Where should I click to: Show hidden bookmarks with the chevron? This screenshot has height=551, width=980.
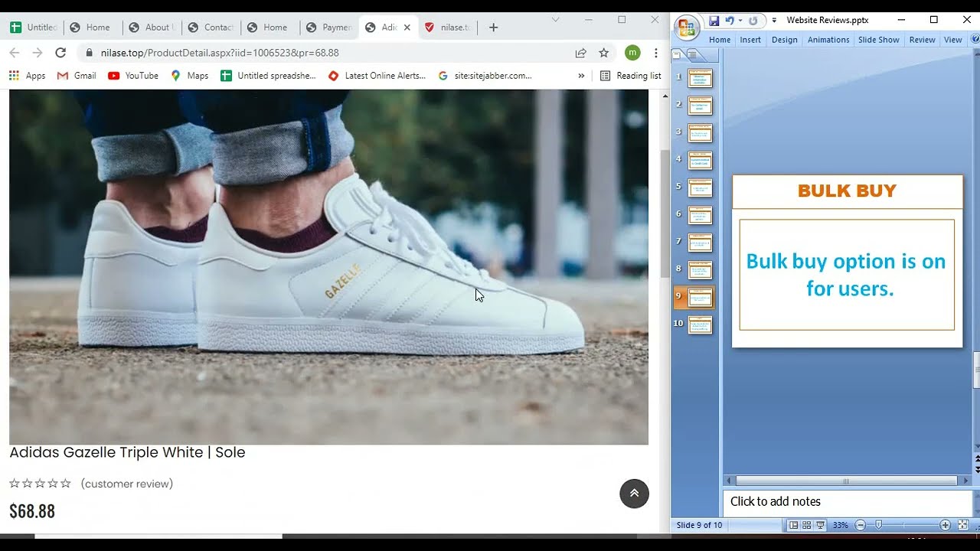pyautogui.click(x=581, y=76)
